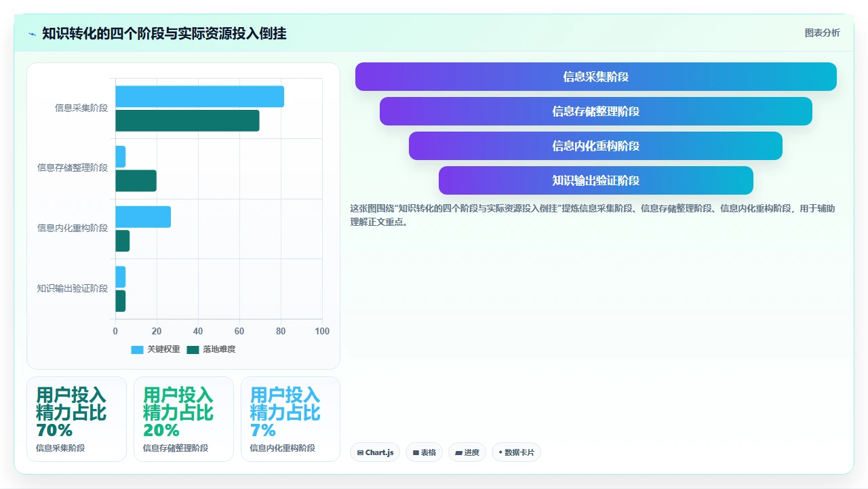Image resolution: width=868 pixels, height=489 pixels.
Task: Click the x-axis value 20
Action: (157, 331)
